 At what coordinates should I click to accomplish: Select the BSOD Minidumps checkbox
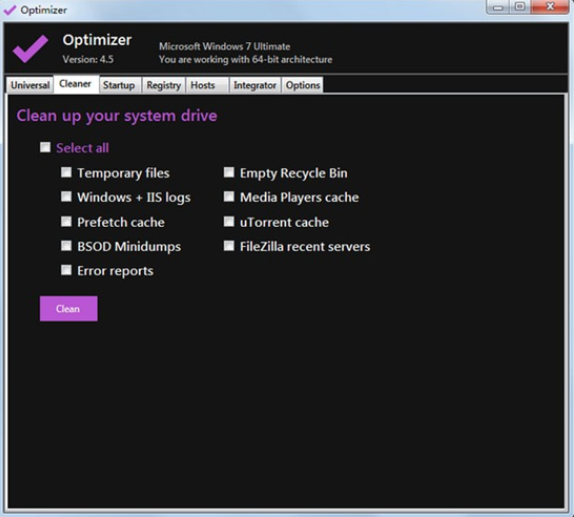(x=66, y=246)
